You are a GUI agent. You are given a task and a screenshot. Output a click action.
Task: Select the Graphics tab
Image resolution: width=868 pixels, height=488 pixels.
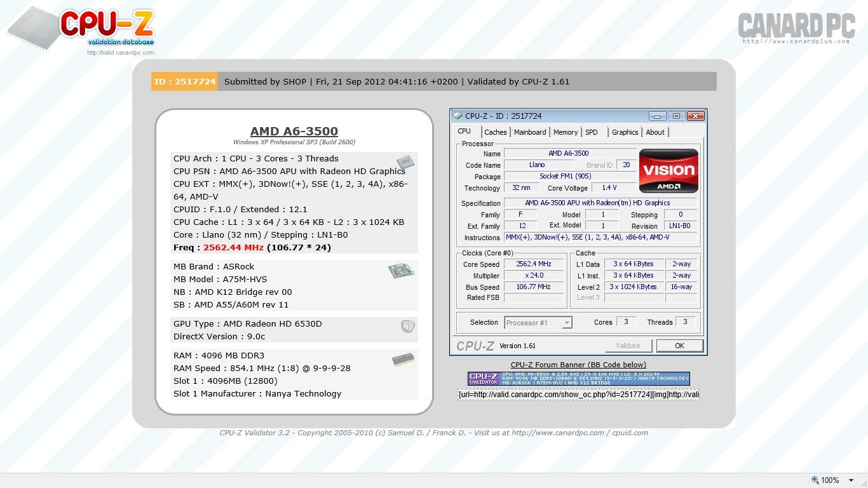pos(625,132)
